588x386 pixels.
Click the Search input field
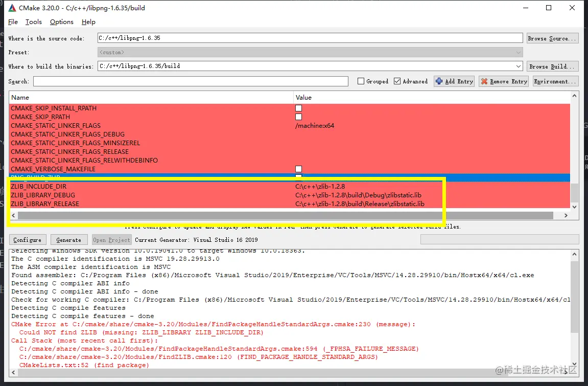tap(191, 81)
